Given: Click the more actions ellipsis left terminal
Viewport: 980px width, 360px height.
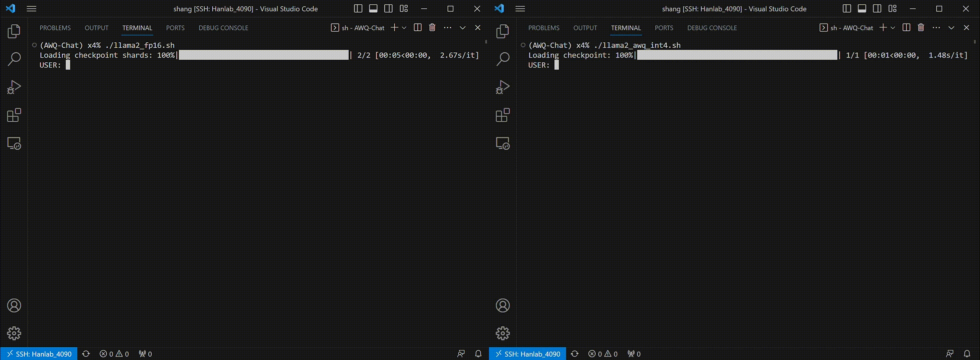Looking at the screenshot, I should coord(447,27).
